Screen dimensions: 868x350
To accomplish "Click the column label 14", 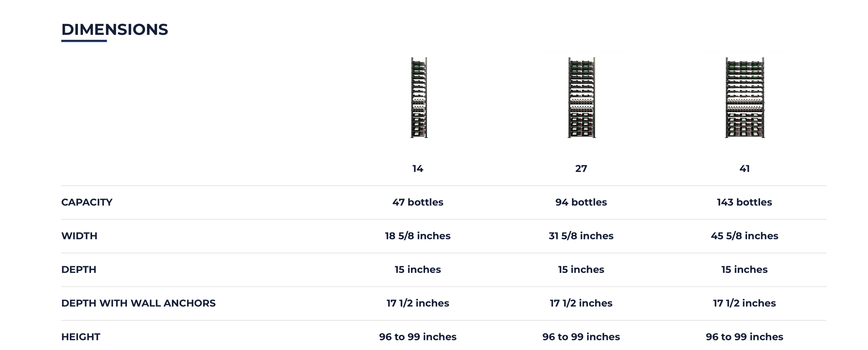I will coord(418,169).
